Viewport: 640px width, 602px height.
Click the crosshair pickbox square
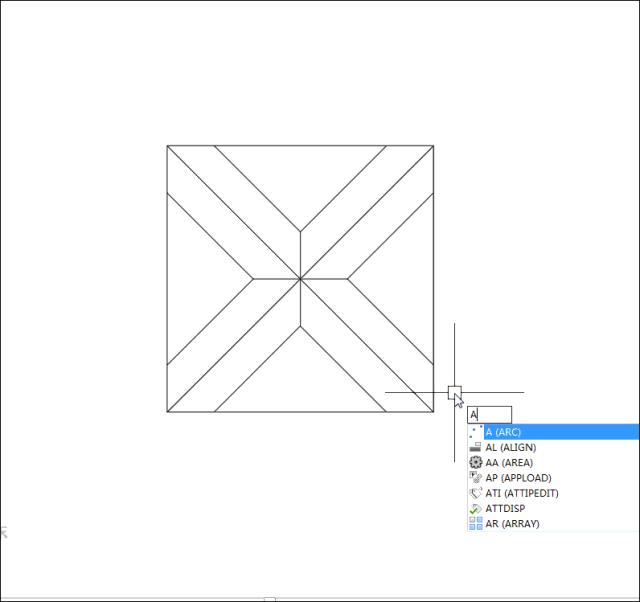pos(454,392)
